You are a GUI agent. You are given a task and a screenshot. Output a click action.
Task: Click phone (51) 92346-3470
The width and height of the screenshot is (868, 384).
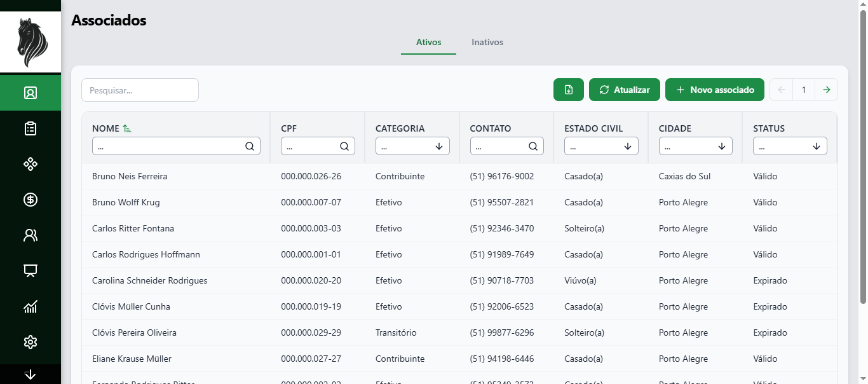502,228
